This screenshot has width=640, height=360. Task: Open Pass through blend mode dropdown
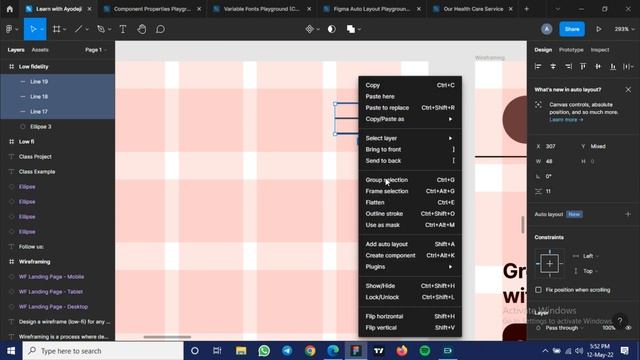(x=564, y=328)
